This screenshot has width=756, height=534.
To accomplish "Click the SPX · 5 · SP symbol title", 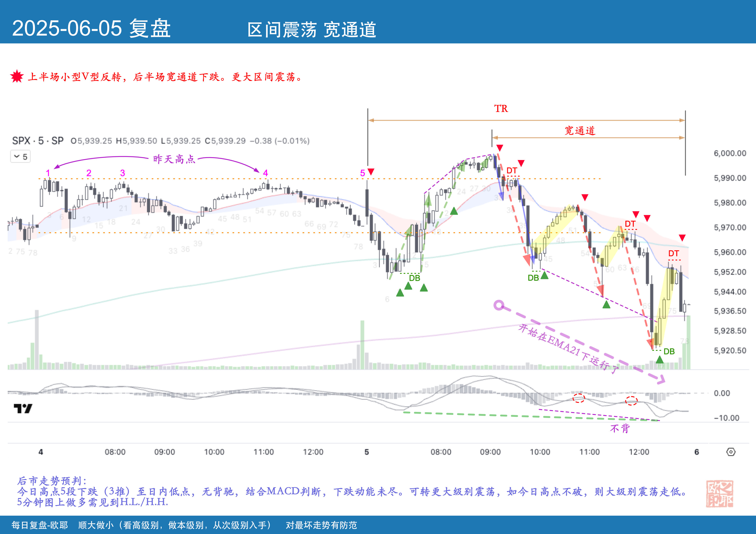I will 37,141.
